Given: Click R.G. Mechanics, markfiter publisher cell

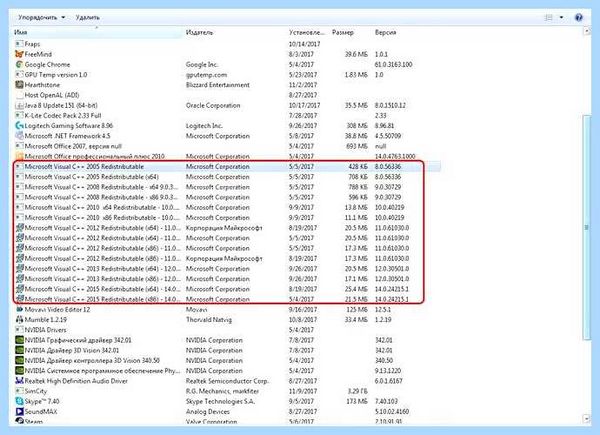Looking at the screenshot, I should coord(222,391).
